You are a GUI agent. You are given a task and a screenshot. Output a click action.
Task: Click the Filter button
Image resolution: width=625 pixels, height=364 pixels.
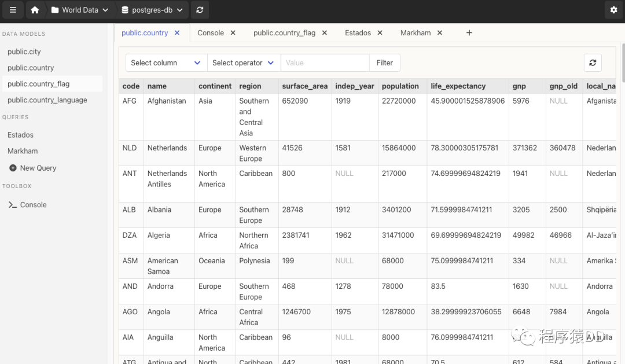point(385,62)
